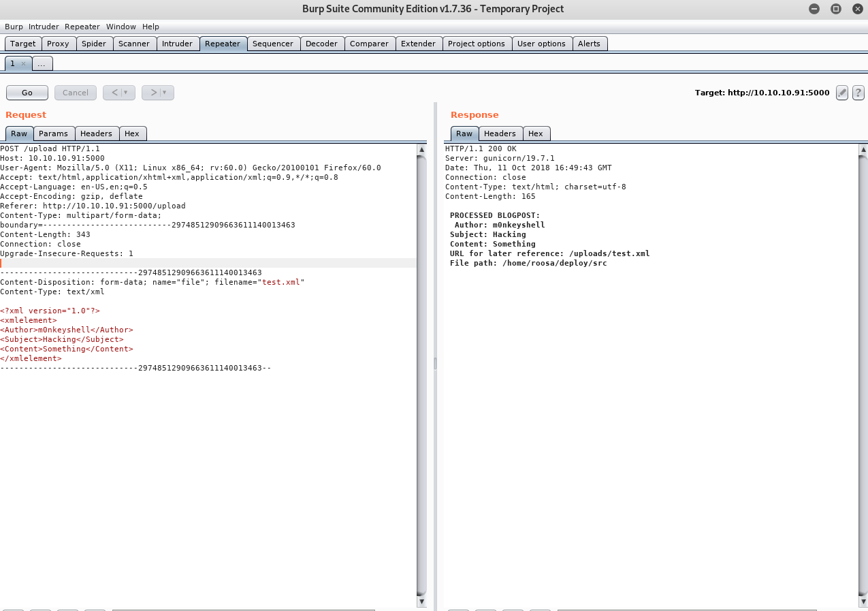Place cursor in the empty highlighted request line

coord(208,263)
